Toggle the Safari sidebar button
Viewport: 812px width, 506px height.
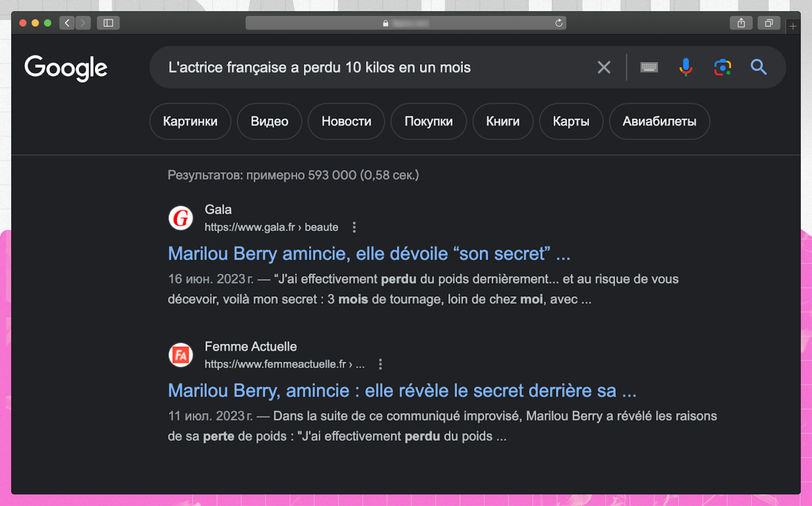point(108,23)
